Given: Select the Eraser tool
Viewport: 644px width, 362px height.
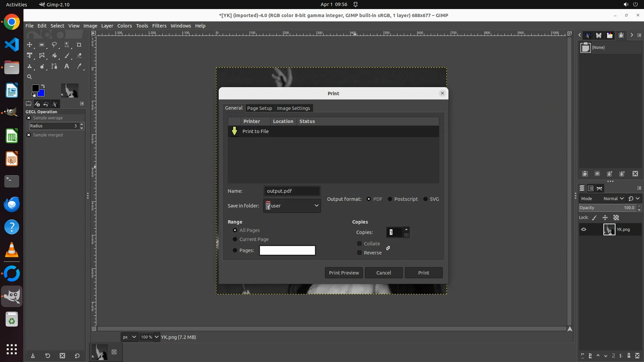Looking at the screenshot, I should 79,56.
